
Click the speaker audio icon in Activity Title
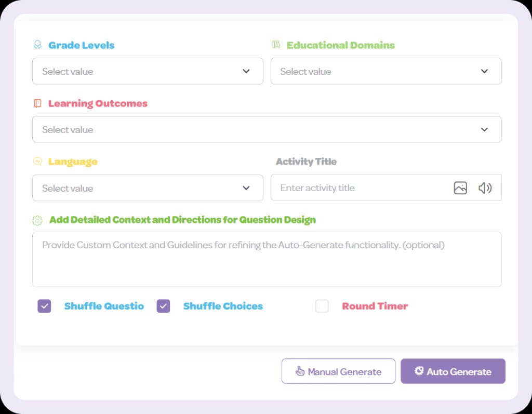[485, 188]
